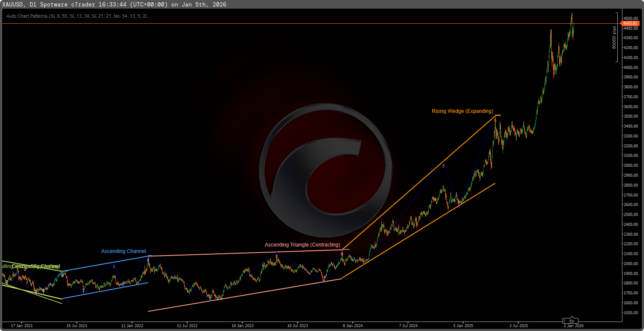
Task: Select pivot point 3 of the Rising Wedge
Action: (x=443, y=165)
